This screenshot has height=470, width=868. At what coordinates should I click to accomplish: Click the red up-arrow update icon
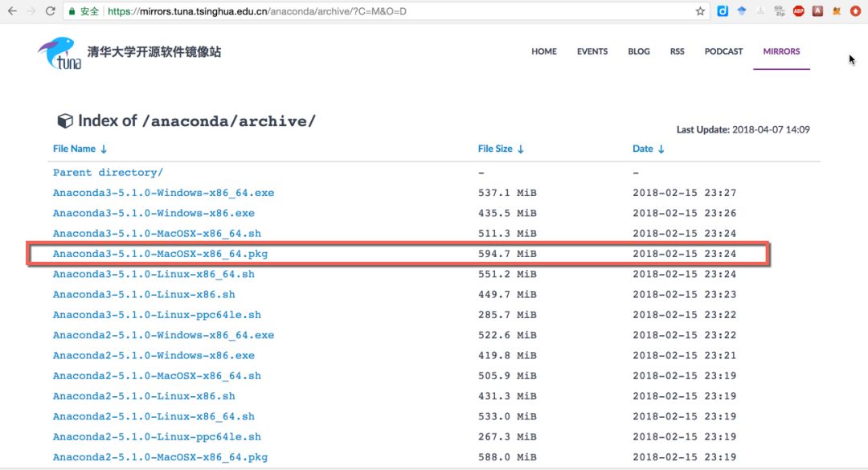855,11
